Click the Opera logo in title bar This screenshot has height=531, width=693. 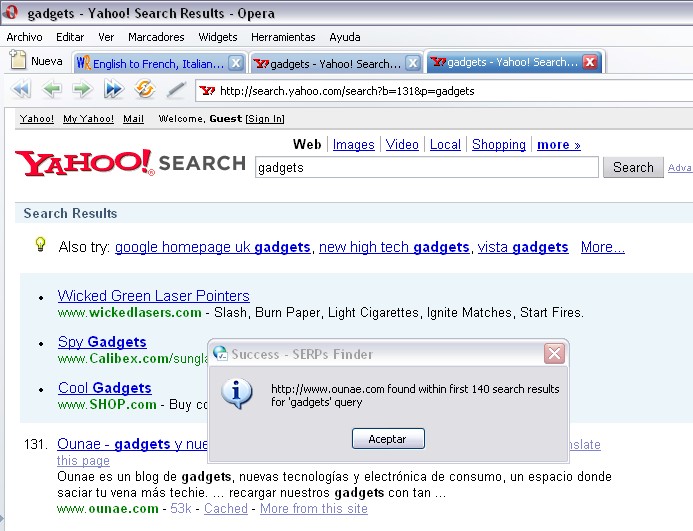click(x=11, y=11)
